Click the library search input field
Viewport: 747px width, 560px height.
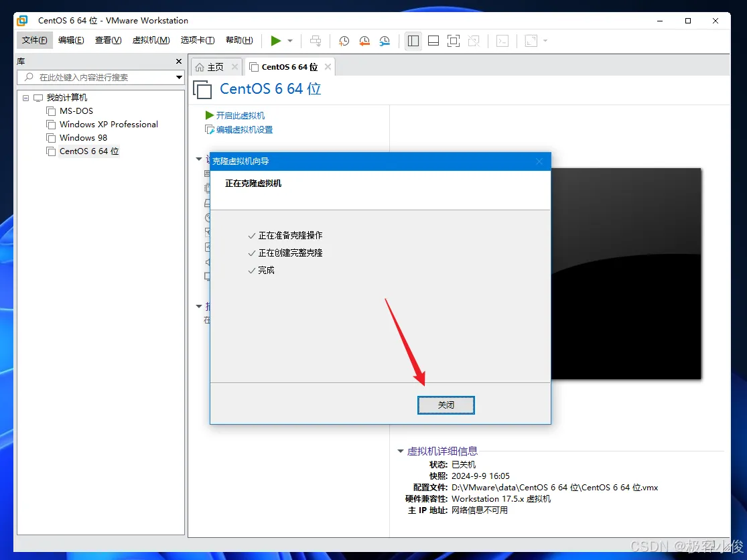(x=100, y=77)
